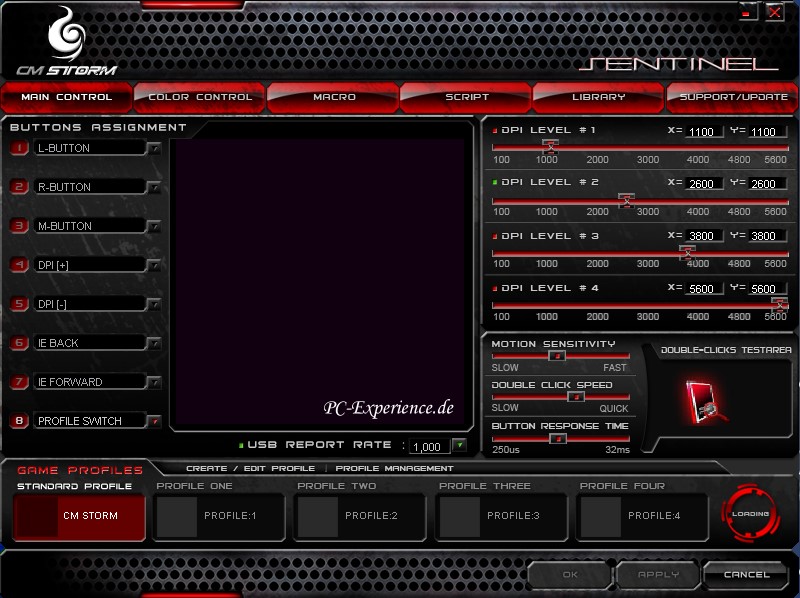The image size is (800, 598).
Task: Open the Support/Update tab
Action: click(733, 97)
